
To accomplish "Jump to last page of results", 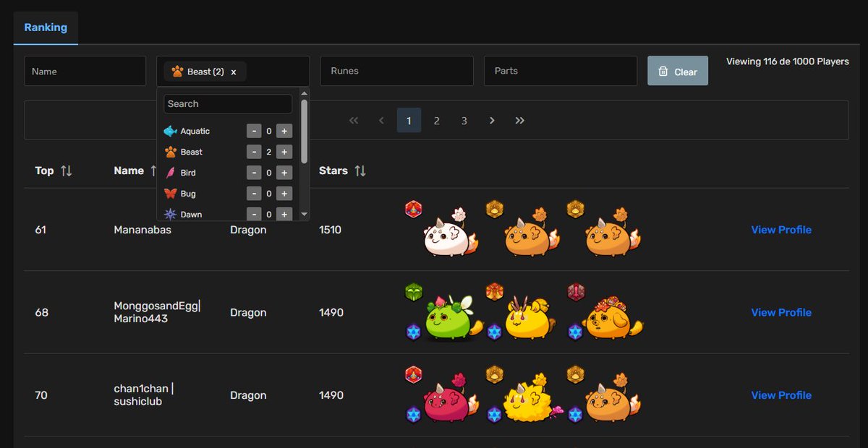I will (x=519, y=121).
